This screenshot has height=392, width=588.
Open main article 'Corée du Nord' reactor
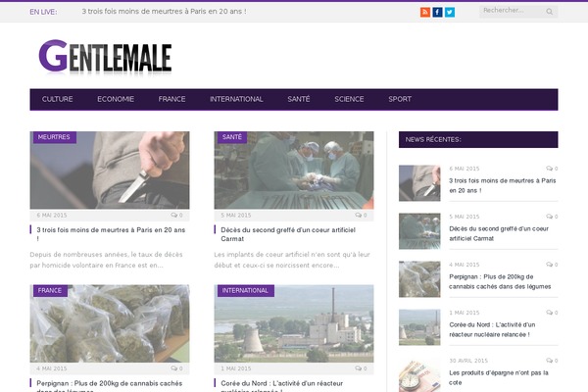point(281,386)
